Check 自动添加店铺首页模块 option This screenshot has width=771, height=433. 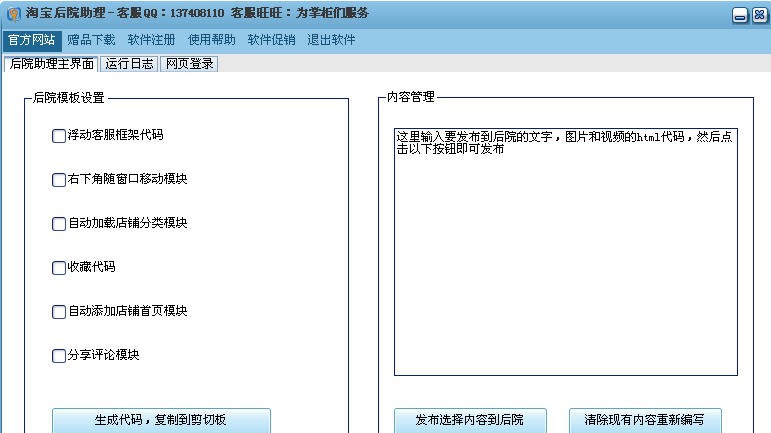[x=59, y=312]
